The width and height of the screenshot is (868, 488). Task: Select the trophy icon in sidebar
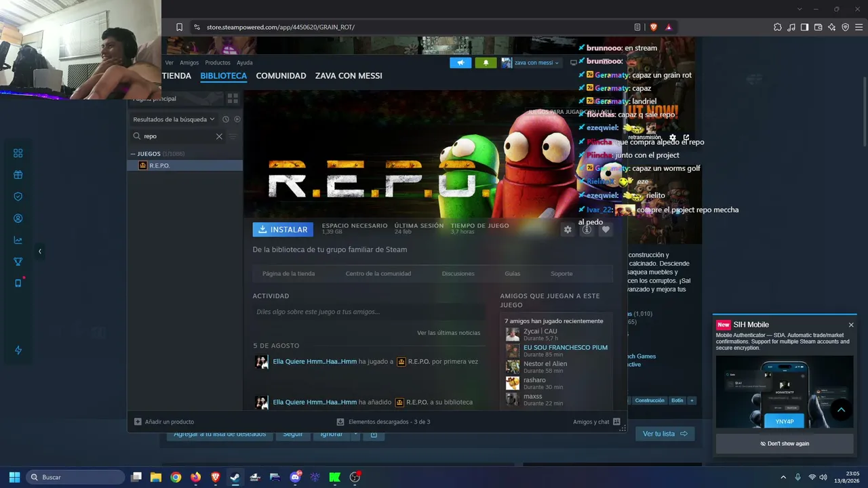pyautogui.click(x=18, y=262)
